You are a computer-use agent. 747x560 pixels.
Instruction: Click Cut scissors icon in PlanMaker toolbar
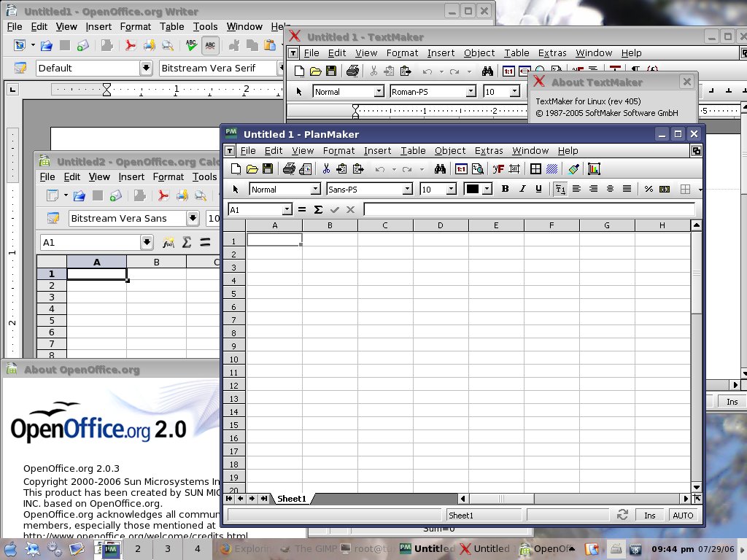pyautogui.click(x=326, y=168)
